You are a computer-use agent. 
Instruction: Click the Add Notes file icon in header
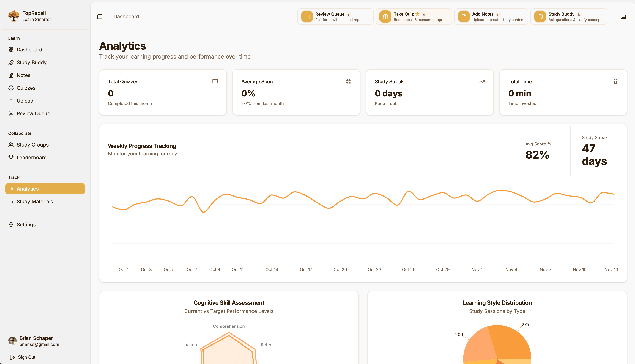(x=464, y=16)
